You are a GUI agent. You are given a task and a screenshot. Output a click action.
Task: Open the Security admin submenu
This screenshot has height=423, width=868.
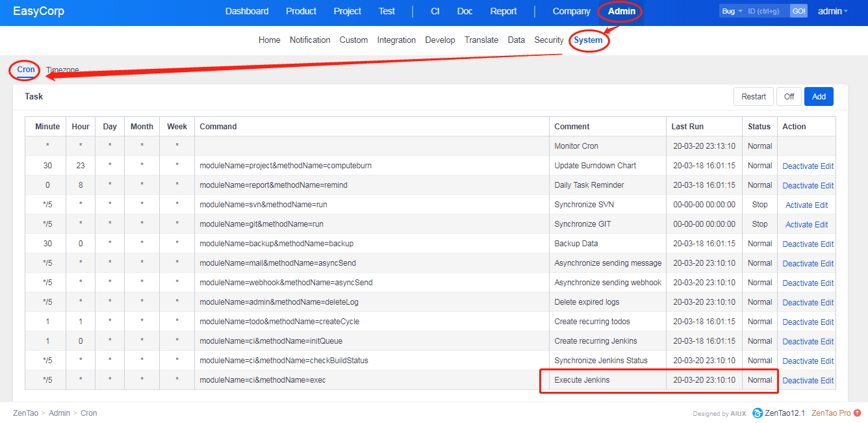click(548, 40)
